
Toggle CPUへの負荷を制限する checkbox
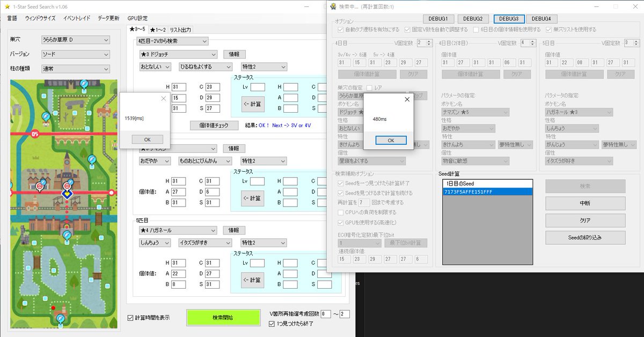340,213
